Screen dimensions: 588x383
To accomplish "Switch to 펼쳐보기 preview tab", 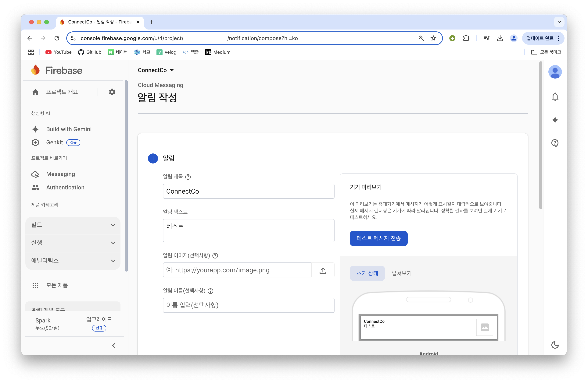I will (401, 273).
